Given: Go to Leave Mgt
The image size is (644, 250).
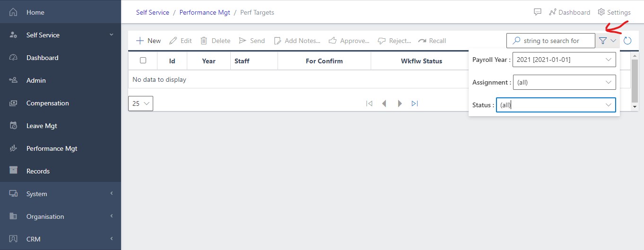Looking at the screenshot, I should pos(61,126).
